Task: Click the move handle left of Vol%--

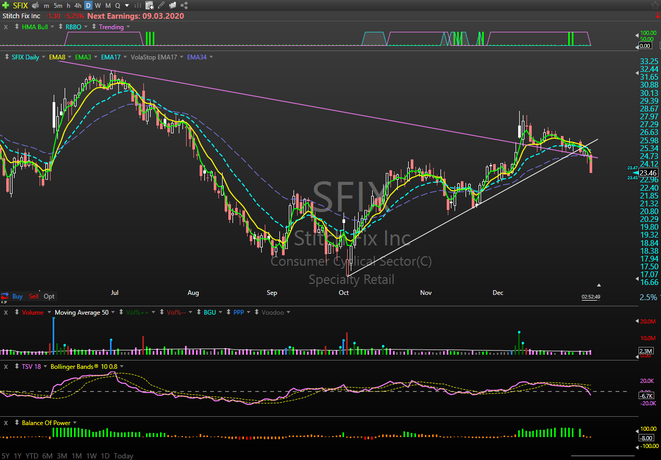Action: click(161, 312)
